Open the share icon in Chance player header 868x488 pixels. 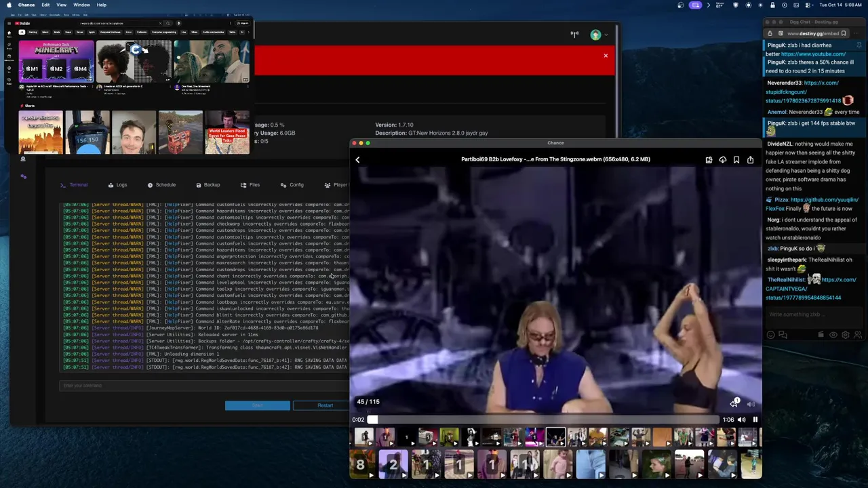(x=750, y=160)
